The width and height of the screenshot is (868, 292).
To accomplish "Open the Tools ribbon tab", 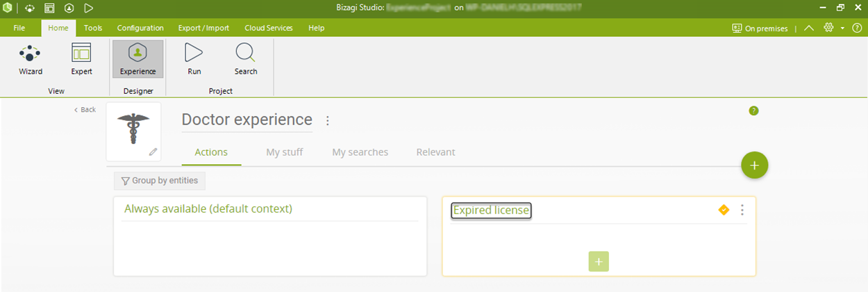I will coord(93,29).
